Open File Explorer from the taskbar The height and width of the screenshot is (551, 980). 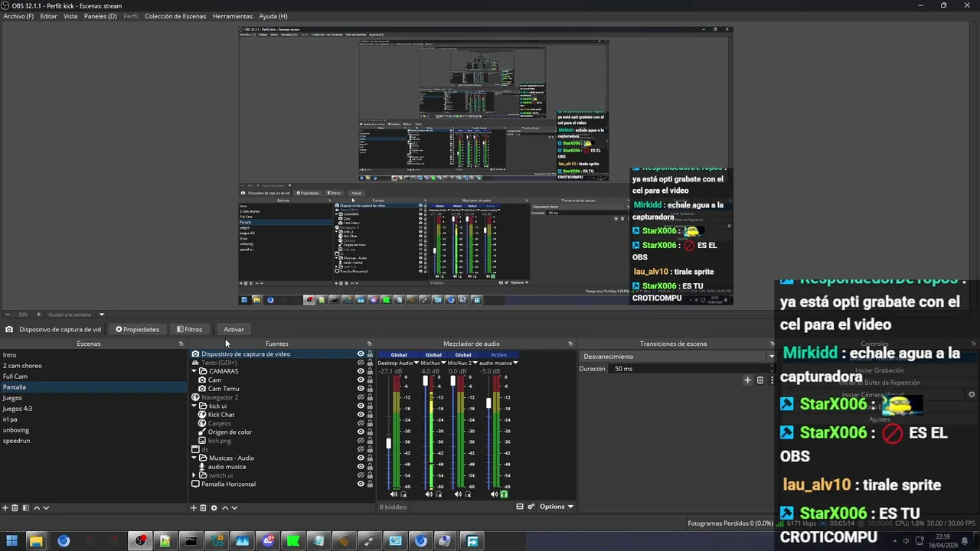click(x=36, y=541)
